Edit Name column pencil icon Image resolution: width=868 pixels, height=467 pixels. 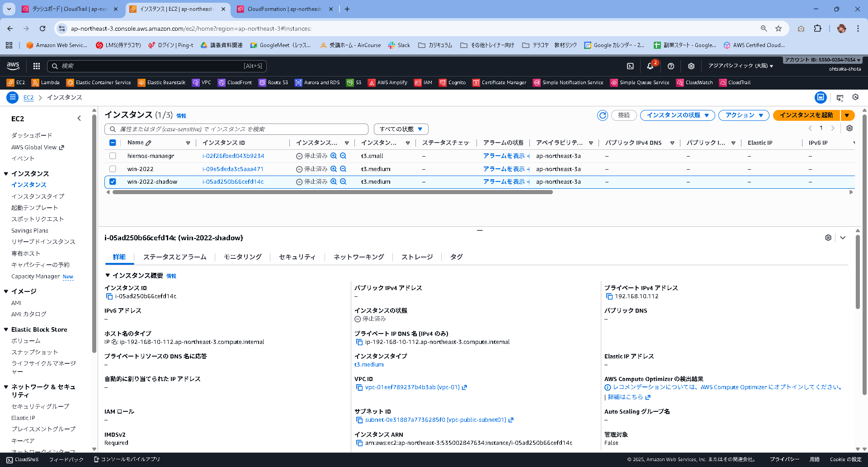click(148, 143)
